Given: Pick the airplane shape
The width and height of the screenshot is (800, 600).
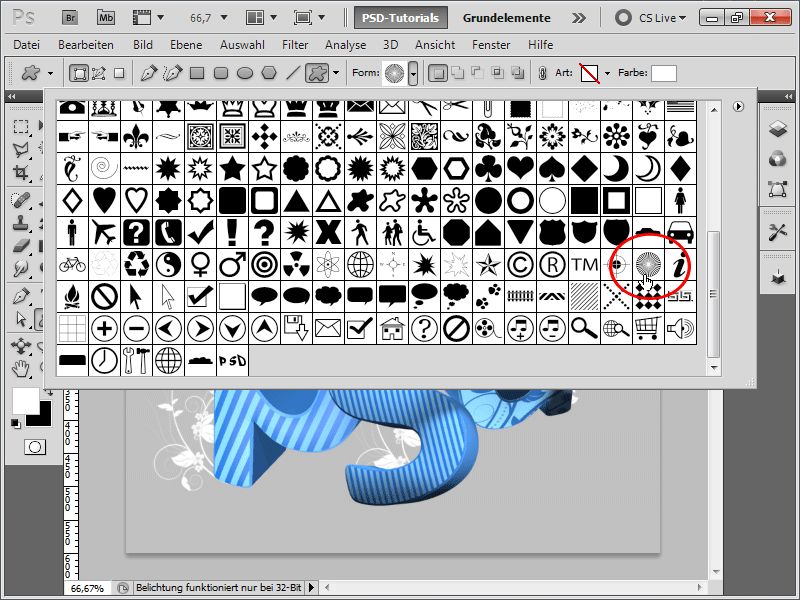Looking at the screenshot, I should click(105, 233).
